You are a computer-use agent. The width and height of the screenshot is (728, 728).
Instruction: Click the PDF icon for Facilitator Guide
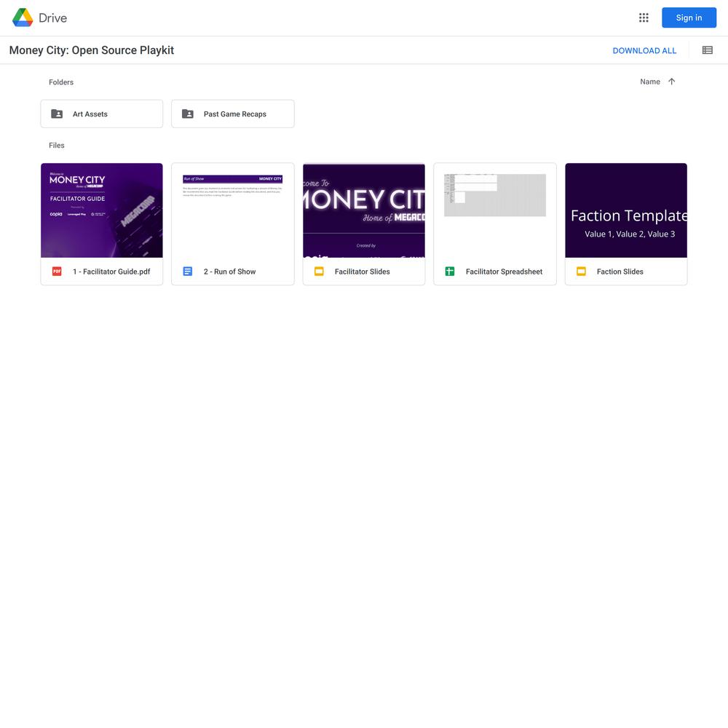click(x=57, y=271)
